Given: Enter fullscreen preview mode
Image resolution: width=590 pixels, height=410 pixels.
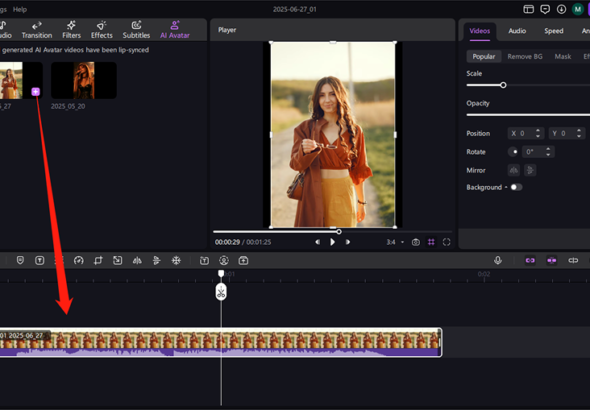Looking at the screenshot, I should 446,242.
